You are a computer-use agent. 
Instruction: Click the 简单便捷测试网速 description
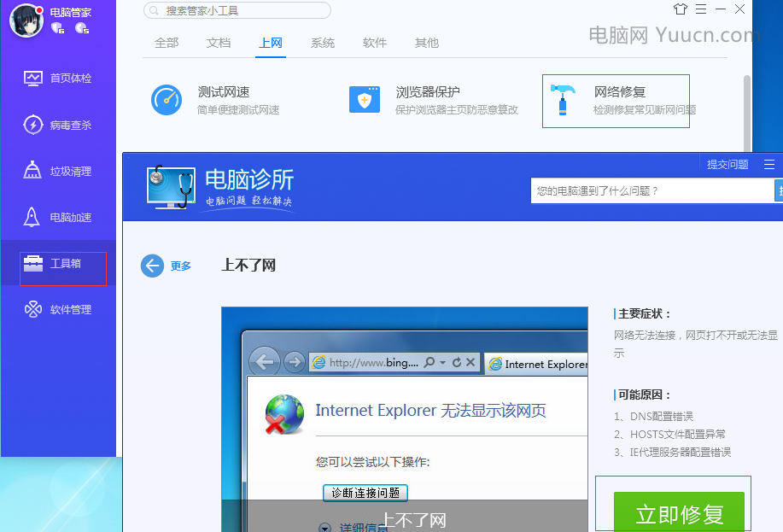pos(238,110)
